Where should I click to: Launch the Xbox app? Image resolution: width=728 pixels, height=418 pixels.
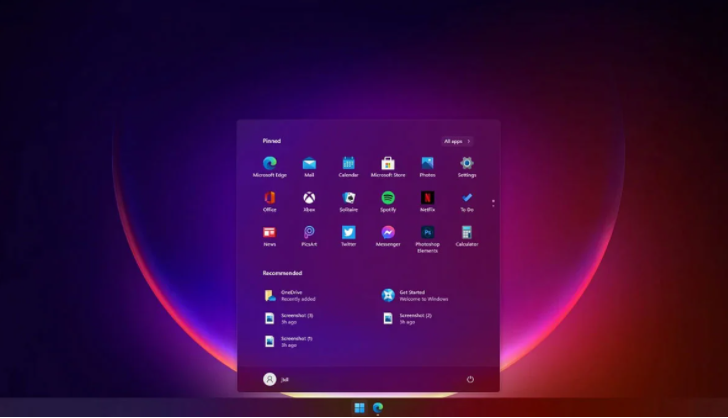tap(309, 198)
